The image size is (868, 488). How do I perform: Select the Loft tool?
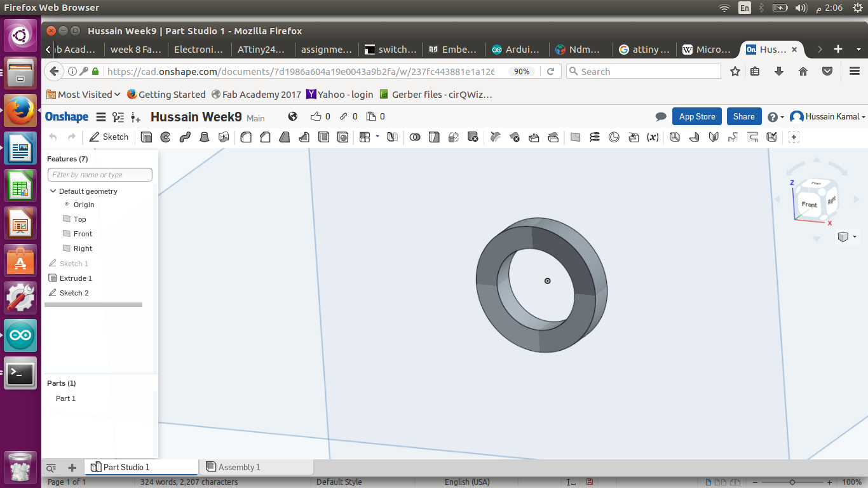(205, 137)
